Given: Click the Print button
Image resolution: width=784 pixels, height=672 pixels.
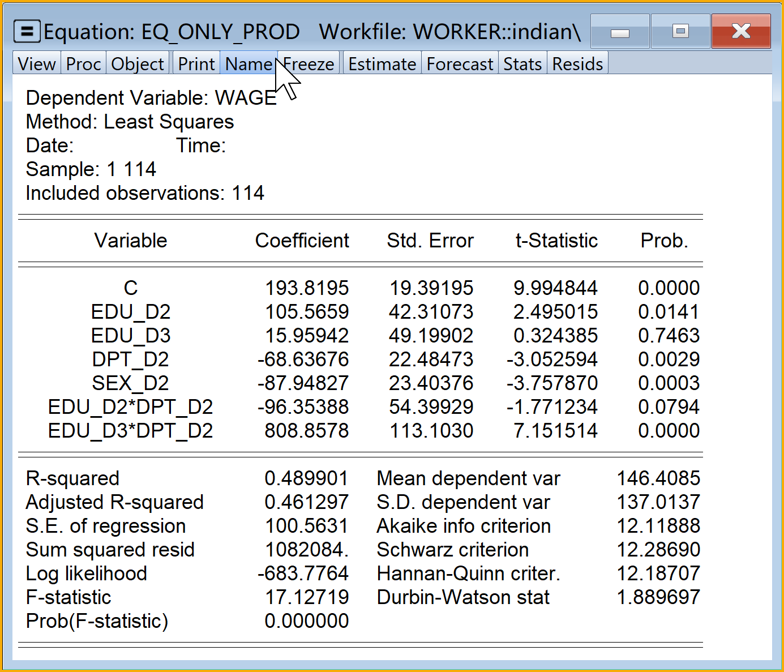Looking at the screenshot, I should pos(196,64).
